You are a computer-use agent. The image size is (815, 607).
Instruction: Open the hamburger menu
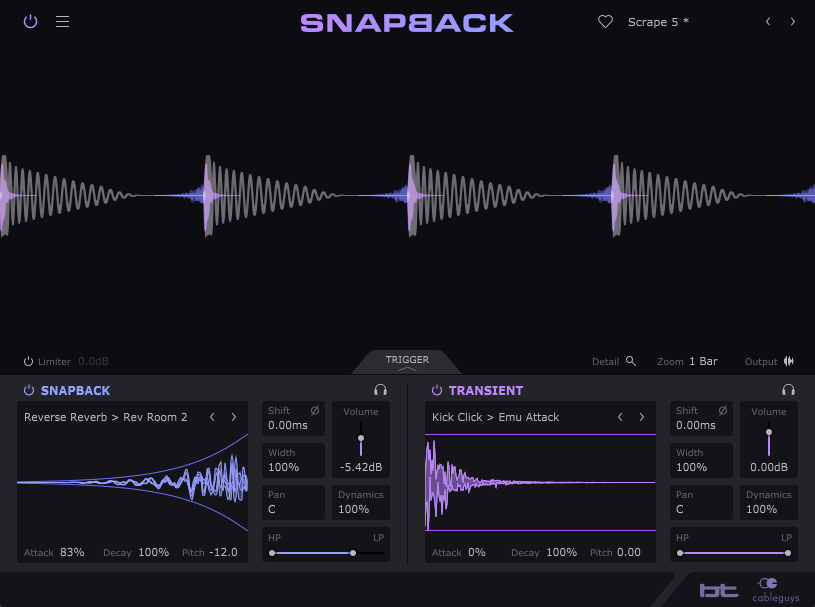tap(62, 21)
